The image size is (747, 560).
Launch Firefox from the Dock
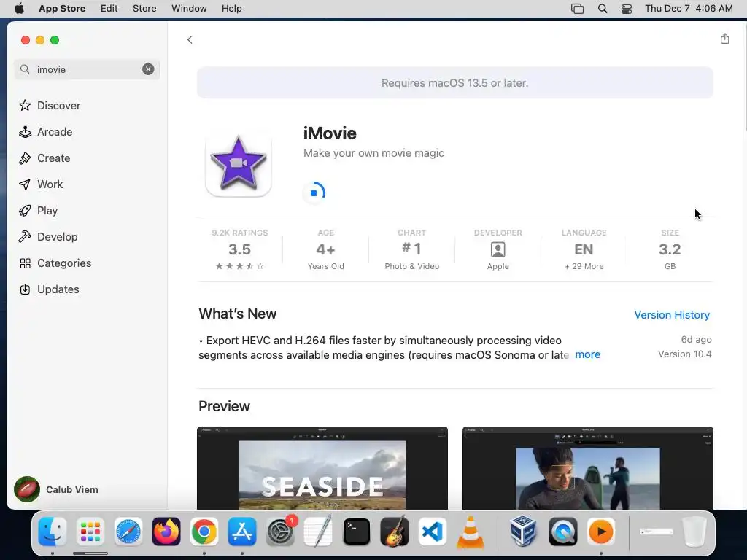(x=166, y=532)
